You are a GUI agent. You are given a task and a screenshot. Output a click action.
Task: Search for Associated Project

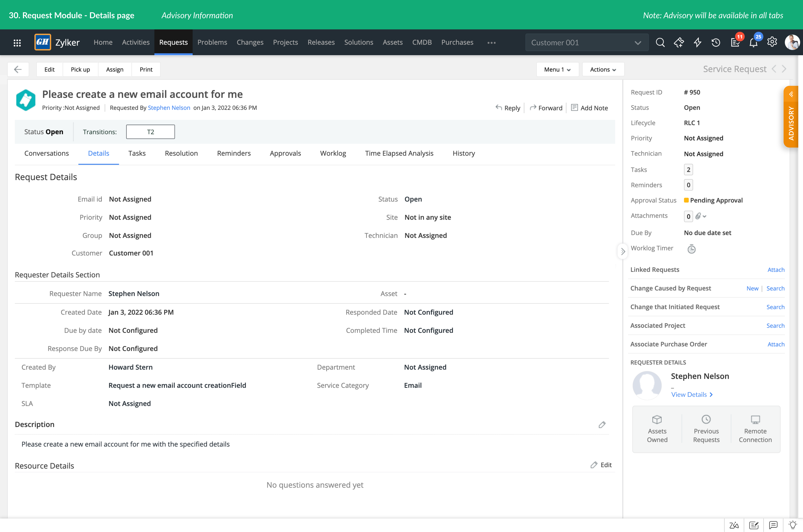click(x=775, y=326)
